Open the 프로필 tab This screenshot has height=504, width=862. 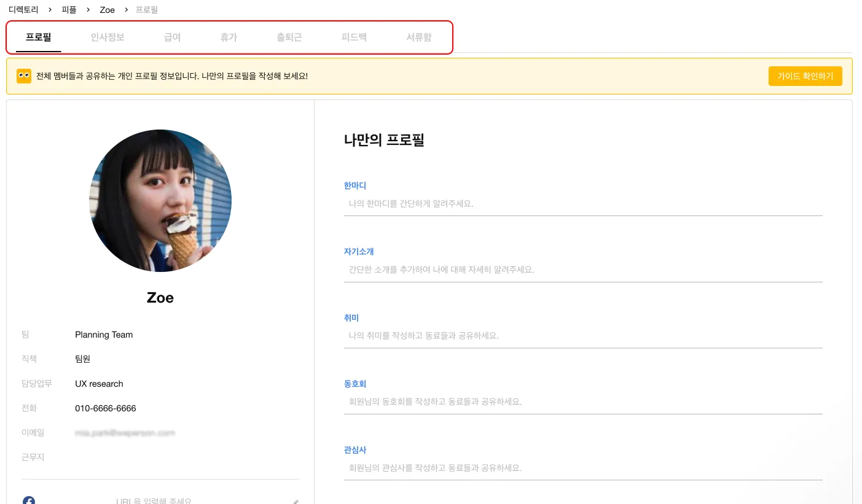[x=38, y=37]
